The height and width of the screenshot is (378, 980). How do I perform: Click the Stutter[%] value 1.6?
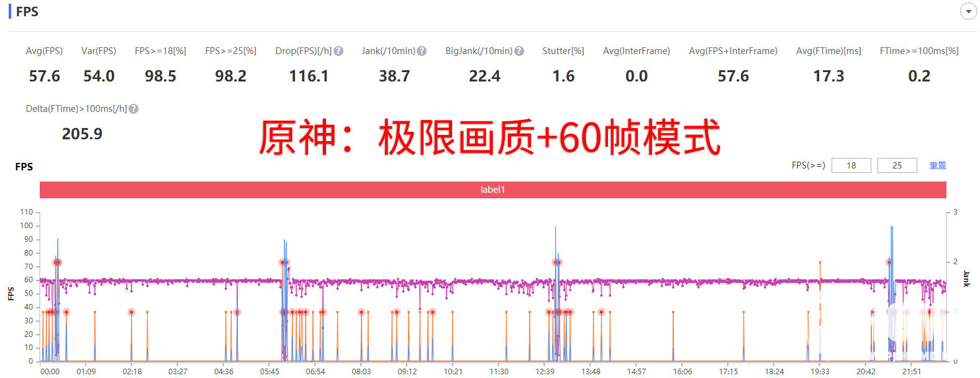[563, 76]
